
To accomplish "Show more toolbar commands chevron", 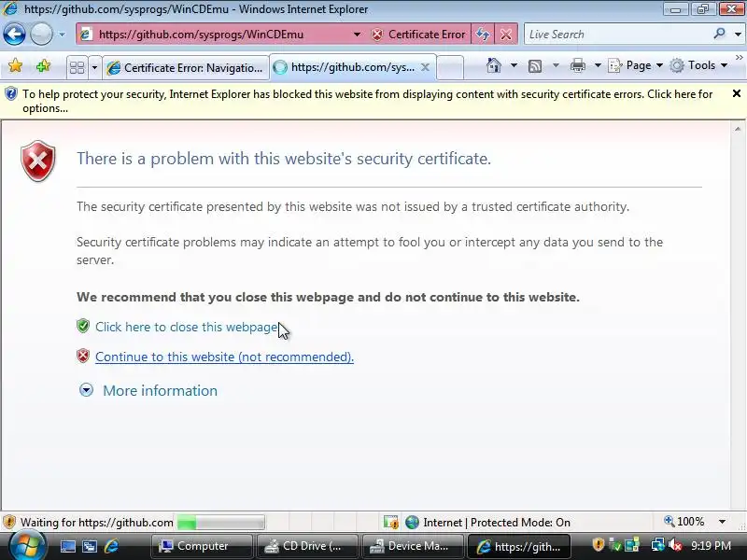I will [x=739, y=58].
